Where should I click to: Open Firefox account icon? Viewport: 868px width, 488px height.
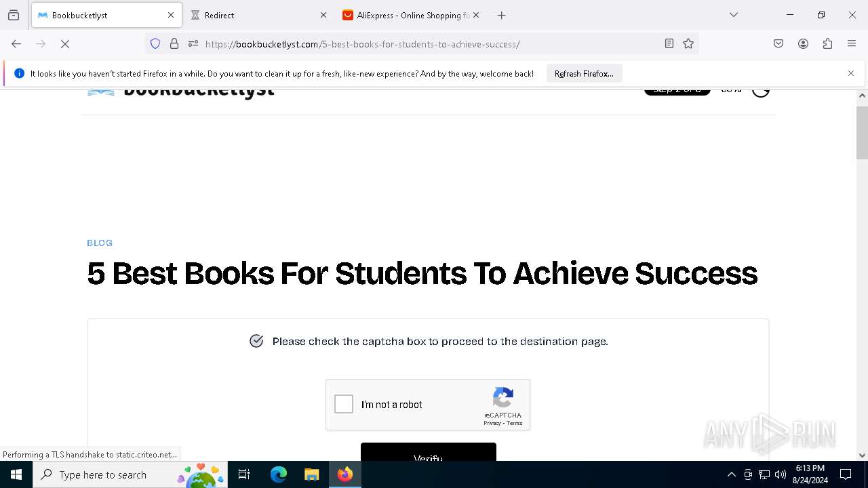click(x=803, y=44)
